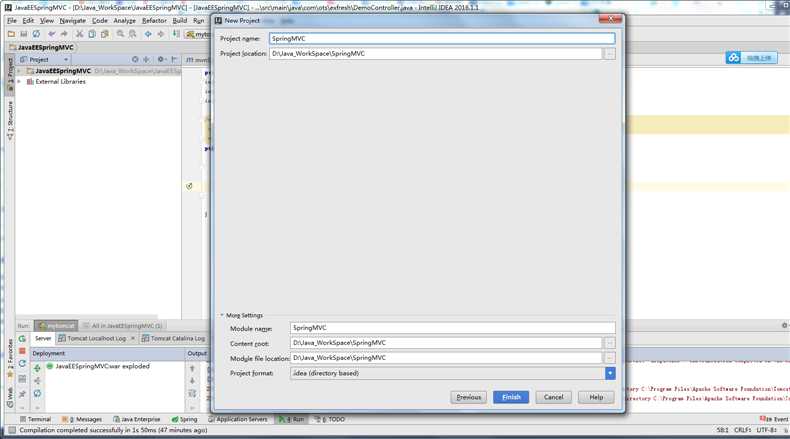Click the Copy toolbar icon
Screen dimensions: 790x439
[x=92, y=34]
